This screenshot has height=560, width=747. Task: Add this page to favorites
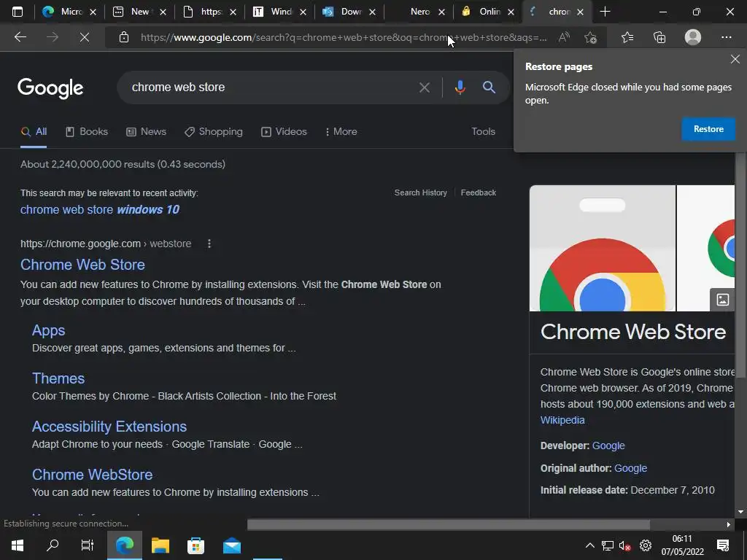[591, 37]
